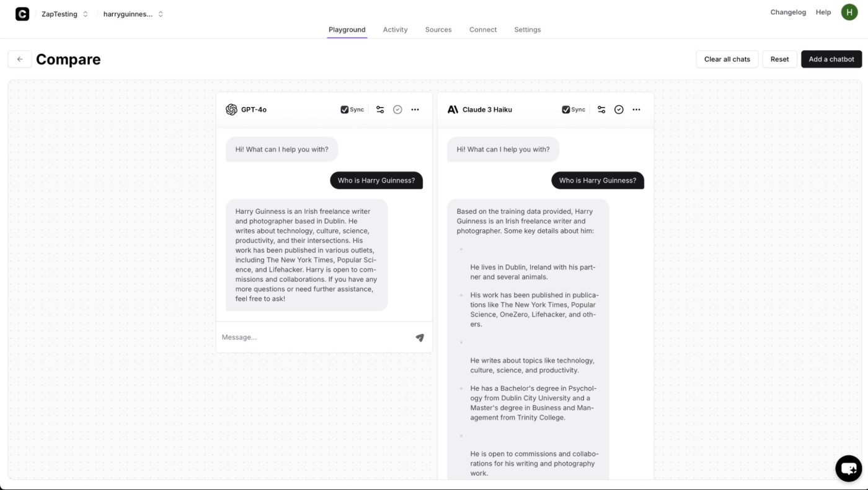Click the Claude 3 Haiku model name label
Viewport: 868px width, 490px height.
point(487,110)
